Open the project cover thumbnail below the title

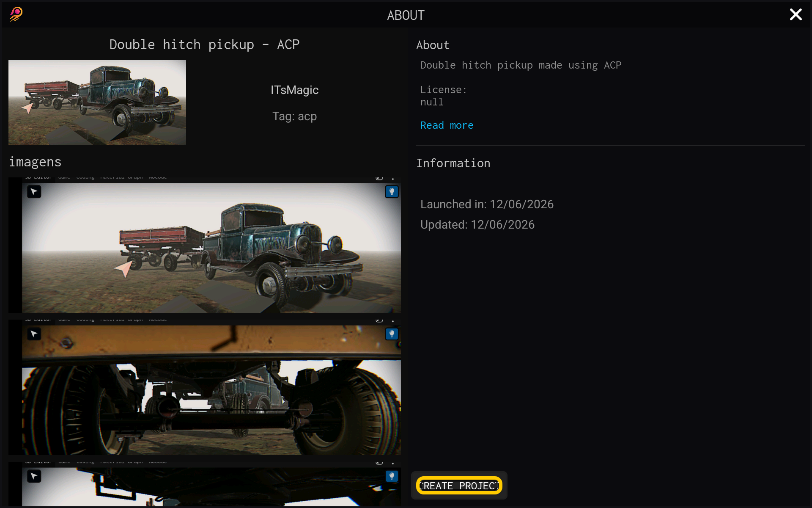click(97, 102)
